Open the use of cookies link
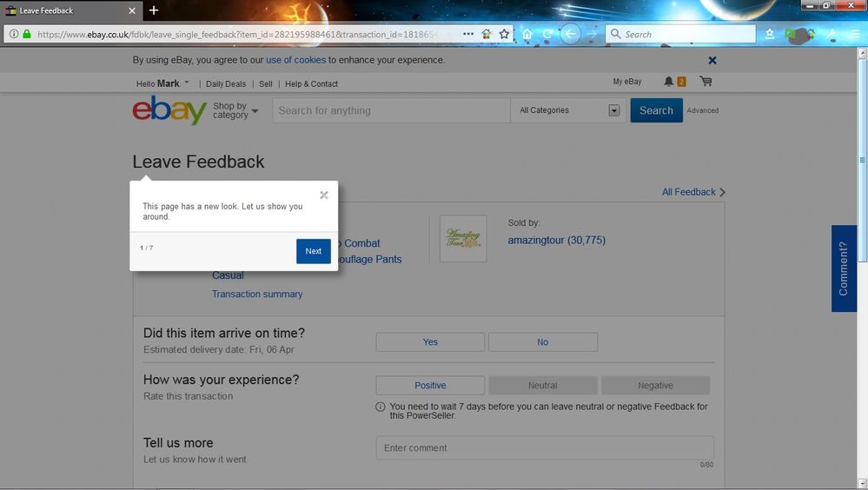Screen dimensions: 868x490 pos(295,60)
